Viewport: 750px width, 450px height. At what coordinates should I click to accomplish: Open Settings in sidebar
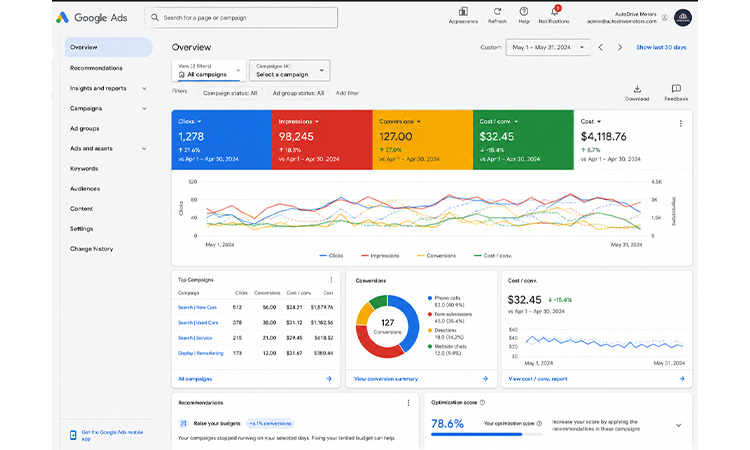[82, 229]
